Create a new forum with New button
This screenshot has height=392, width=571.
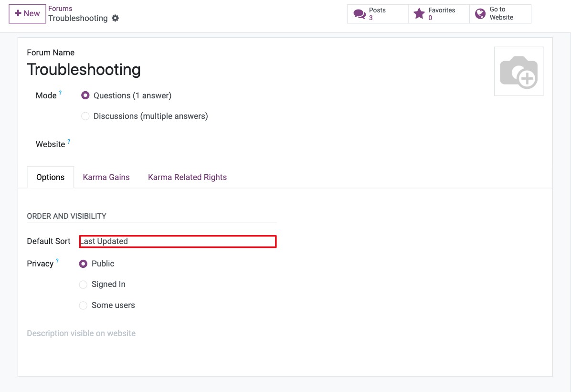[27, 14]
